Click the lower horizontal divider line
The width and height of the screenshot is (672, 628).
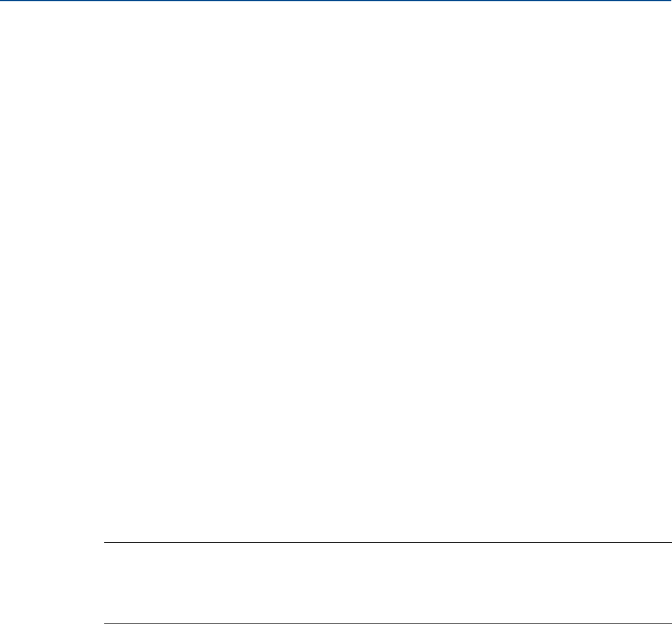(x=388, y=623)
